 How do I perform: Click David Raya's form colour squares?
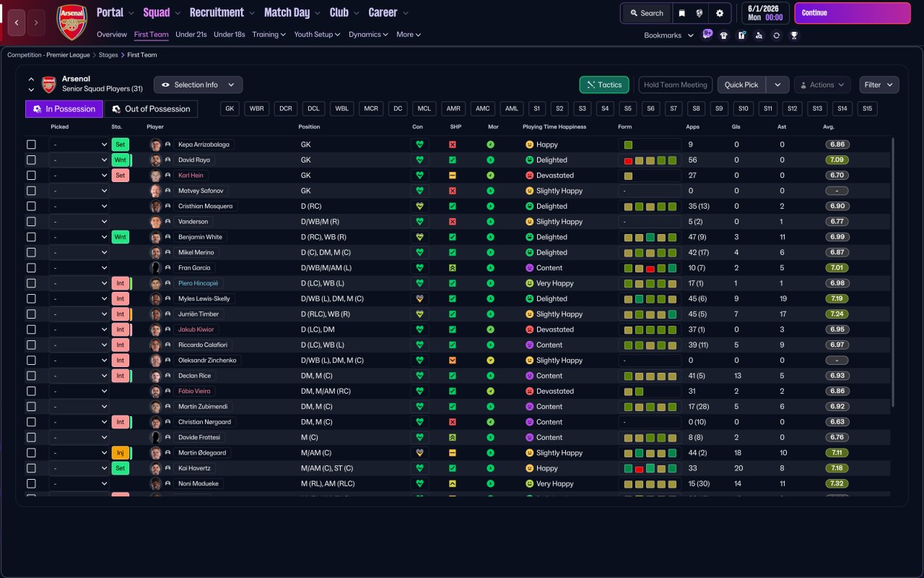650,160
